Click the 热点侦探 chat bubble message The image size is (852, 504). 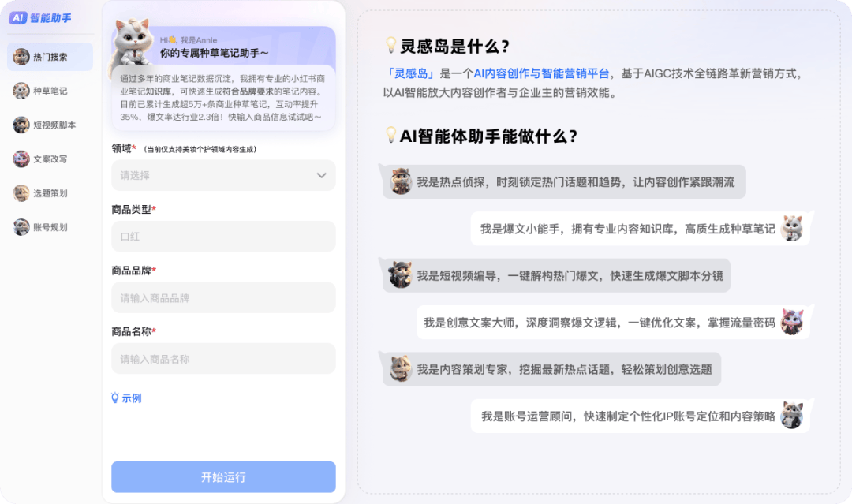(x=575, y=182)
